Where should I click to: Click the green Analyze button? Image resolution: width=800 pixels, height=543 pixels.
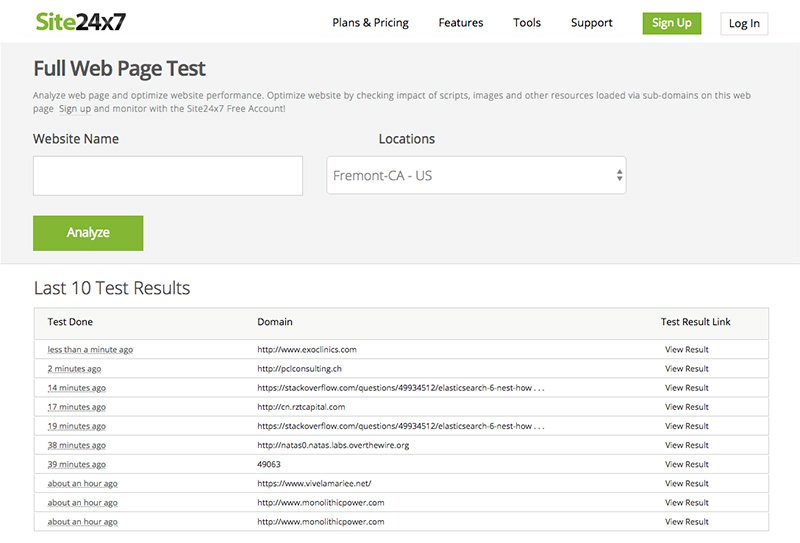coord(88,233)
